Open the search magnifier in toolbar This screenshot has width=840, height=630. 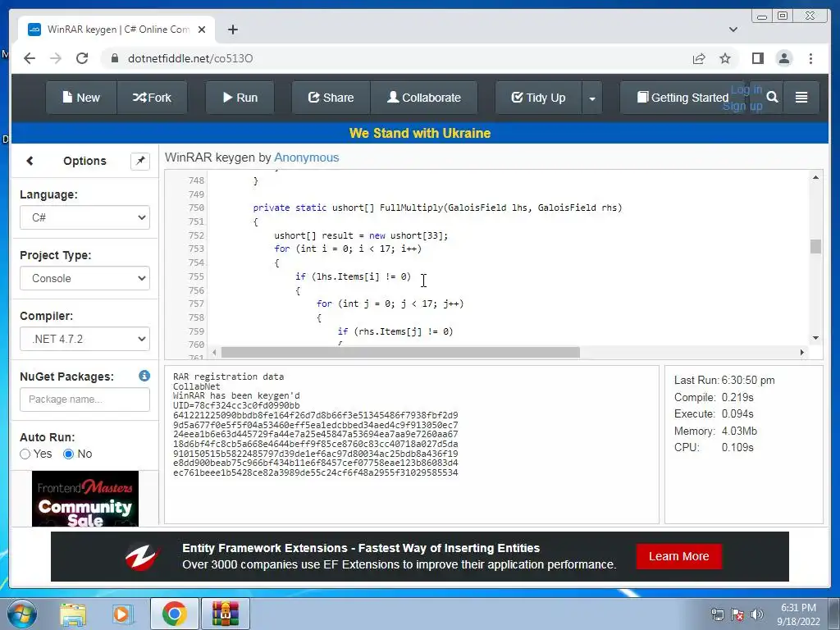point(772,97)
